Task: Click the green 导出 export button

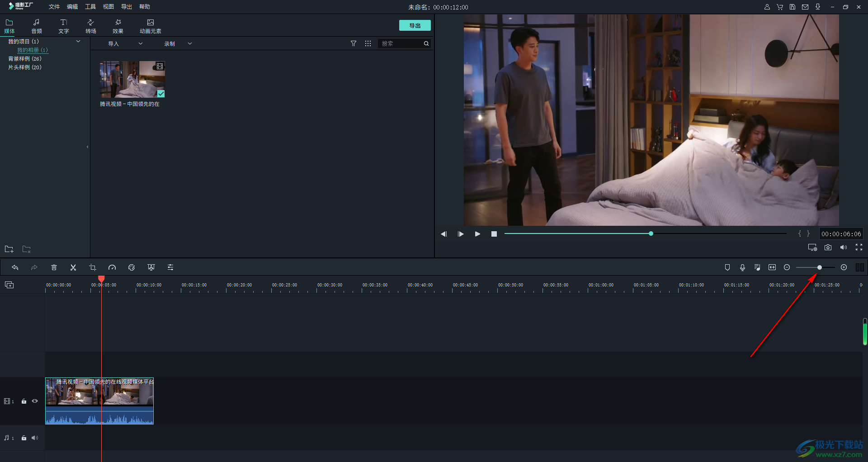Action: pos(415,25)
